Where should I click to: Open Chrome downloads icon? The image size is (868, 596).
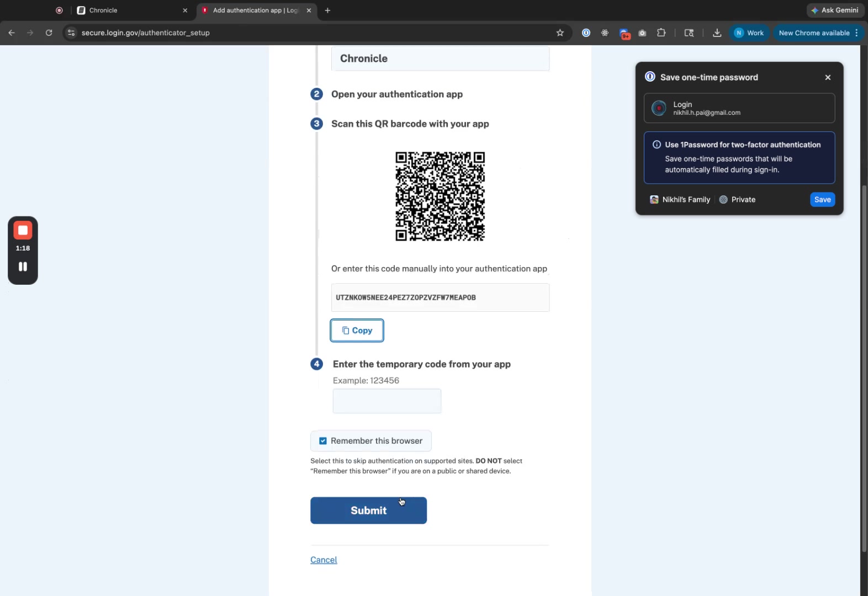(x=717, y=33)
